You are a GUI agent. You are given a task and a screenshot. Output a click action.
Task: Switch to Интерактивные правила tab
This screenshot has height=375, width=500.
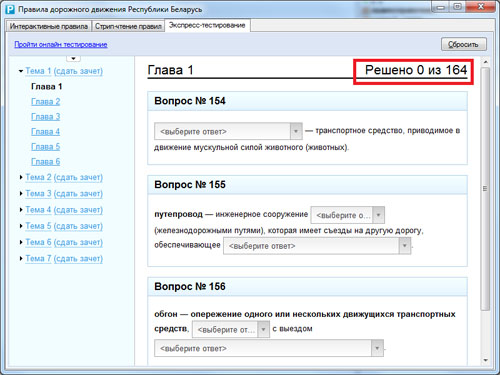pyautogui.click(x=49, y=26)
